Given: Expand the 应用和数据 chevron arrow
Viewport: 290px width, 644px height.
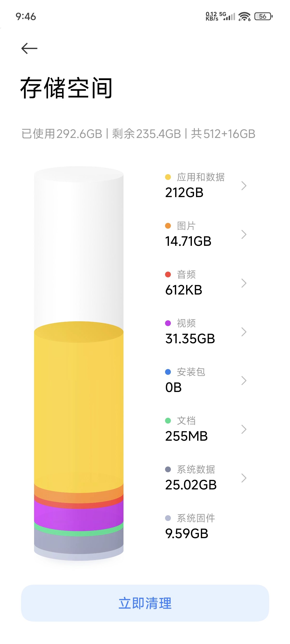Looking at the screenshot, I should pos(244,185).
